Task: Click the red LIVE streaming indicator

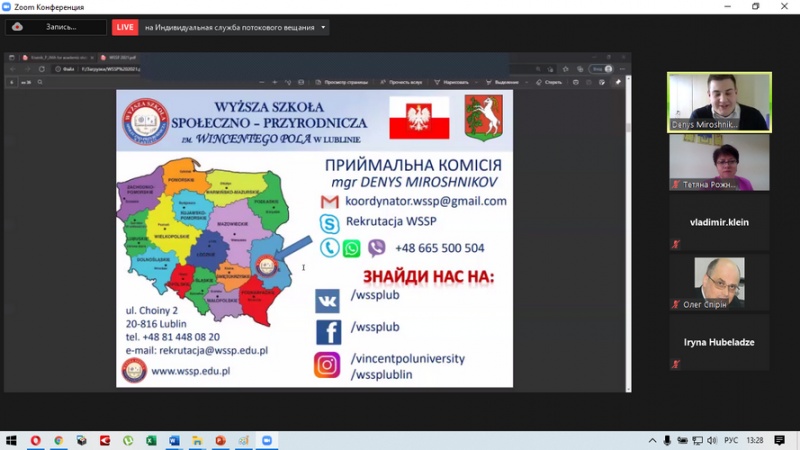Action: tap(125, 27)
